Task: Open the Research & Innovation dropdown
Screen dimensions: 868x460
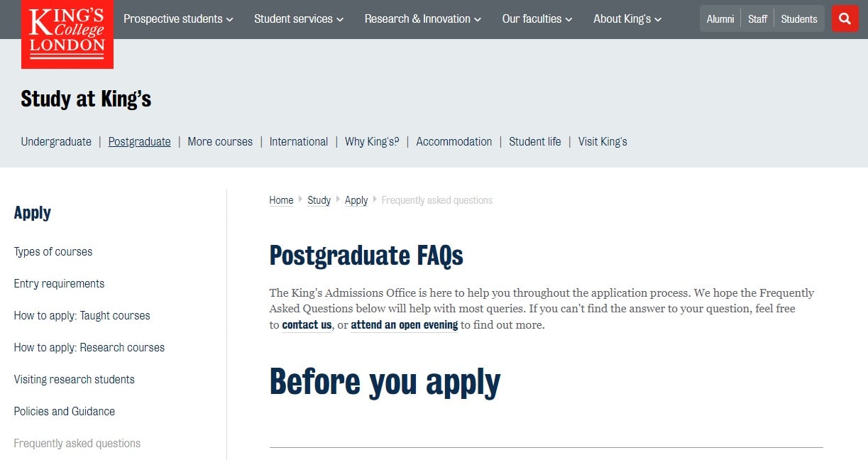Action: pyautogui.click(x=423, y=19)
